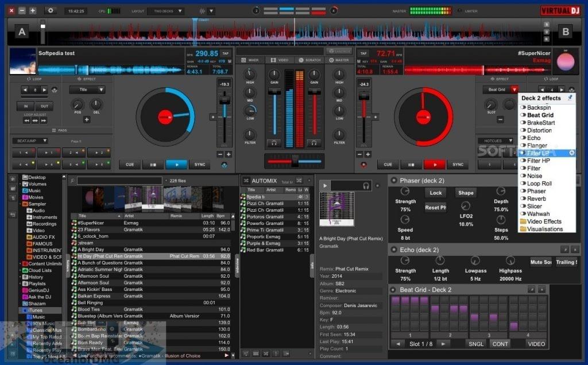The image size is (588, 365).
Task: Enable SNGL mode in the Beat Grid panel
Action: tap(475, 344)
